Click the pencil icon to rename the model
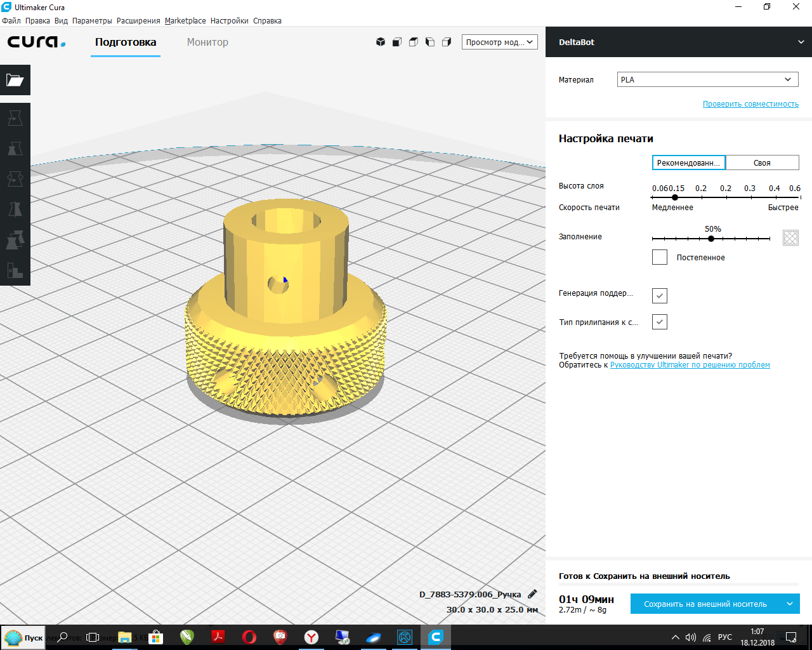Viewport: 812px width, 650px height. click(x=532, y=594)
